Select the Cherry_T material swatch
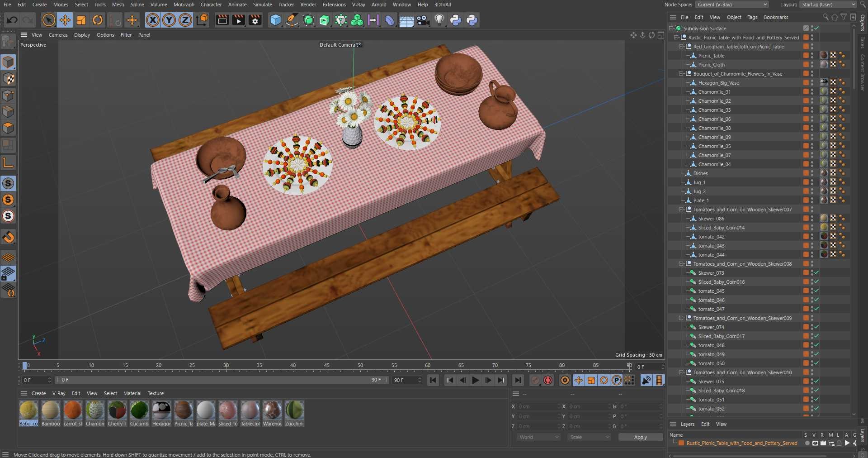 [x=117, y=414]
